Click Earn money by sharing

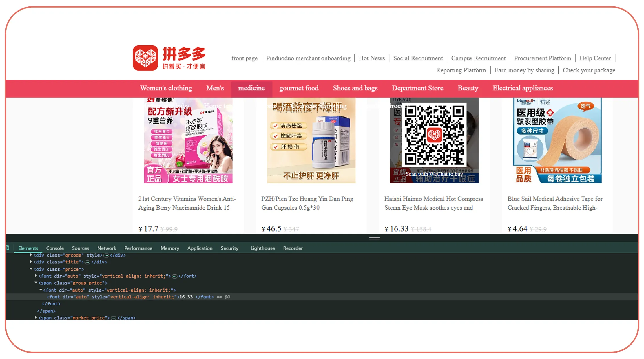click(524, 70)
